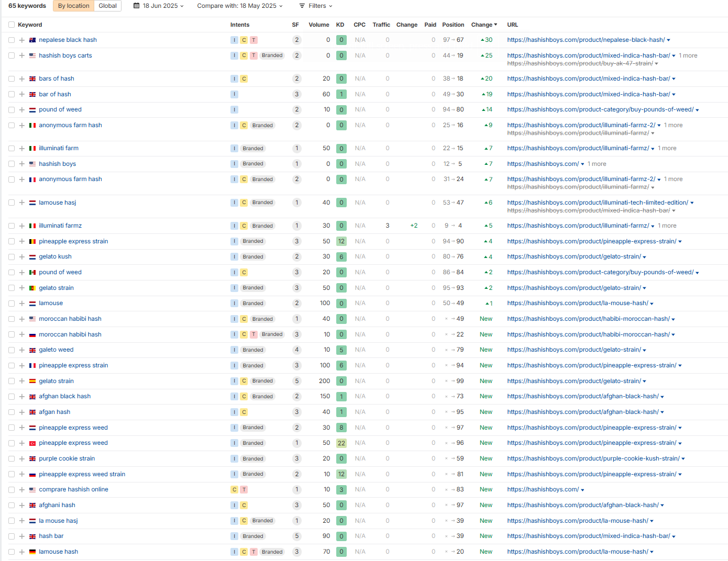Image resolution: width=728 pixels, height=561 pixels.
Task: Tick the checkbox for afghan black hash
Action: tap(12, 397)
